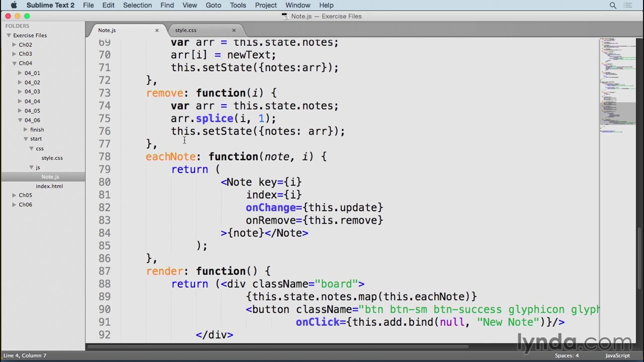Select Note.js in the sidebar
Viewport: 644px width, 362px height.
(50, 177)
